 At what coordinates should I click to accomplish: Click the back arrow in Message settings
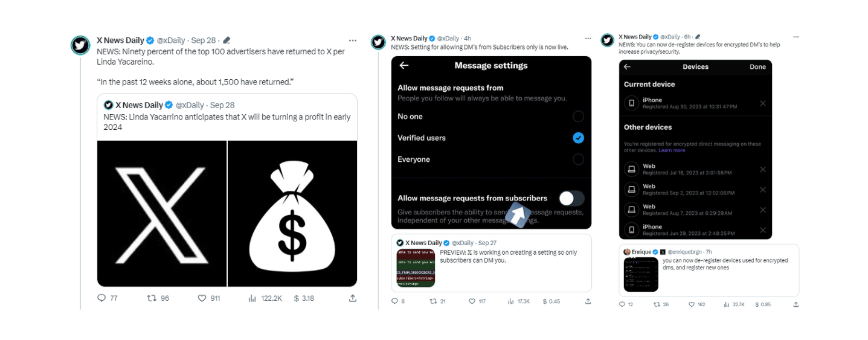pos(404,66)
